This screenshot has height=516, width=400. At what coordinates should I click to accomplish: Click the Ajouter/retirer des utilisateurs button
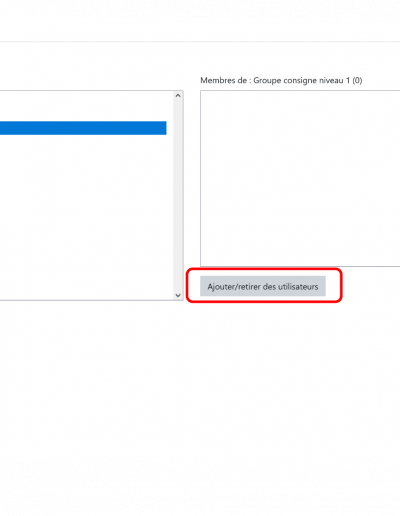tap(263, 286)
